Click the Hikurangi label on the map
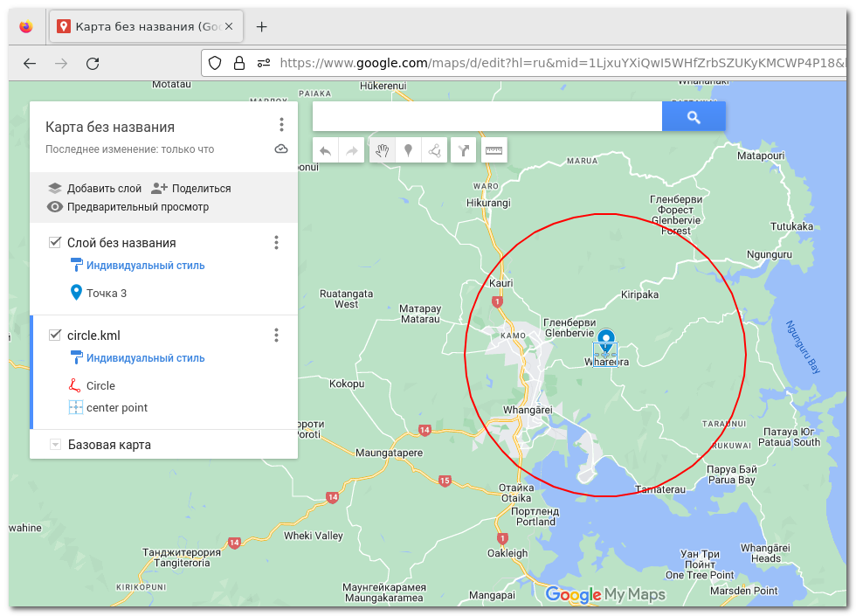Viewport: 856px width, 616px height. (x=488, y=203)
